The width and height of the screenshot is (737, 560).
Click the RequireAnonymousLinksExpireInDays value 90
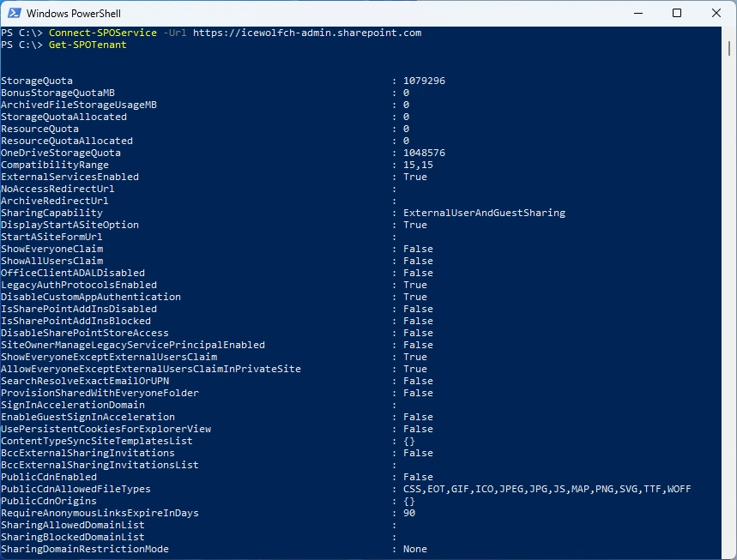tap(409, 513)
